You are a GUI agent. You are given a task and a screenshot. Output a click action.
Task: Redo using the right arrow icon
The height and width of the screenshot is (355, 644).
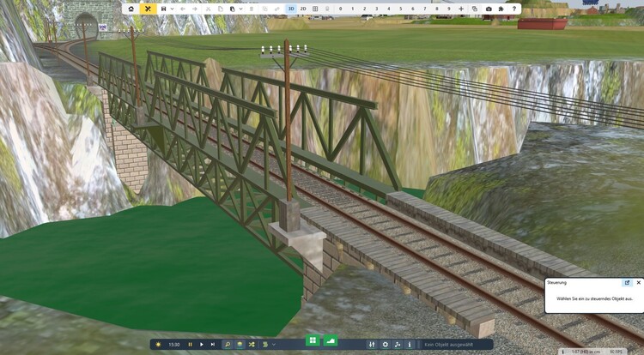point(195,9)
